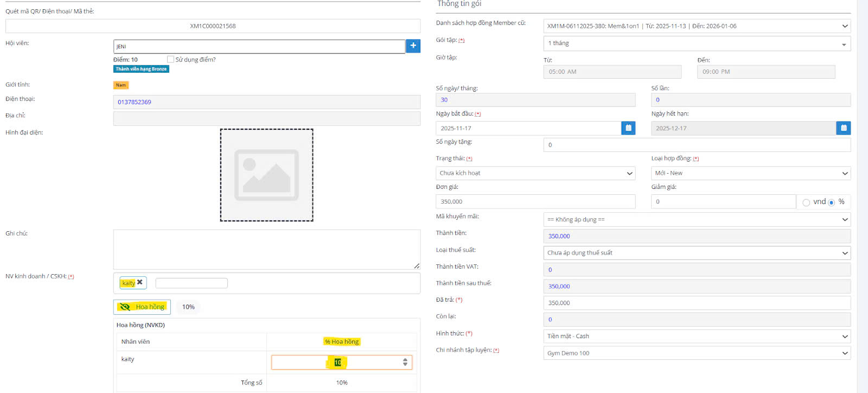Click the Đã trả paid amount field

click(x=697, y=303)
